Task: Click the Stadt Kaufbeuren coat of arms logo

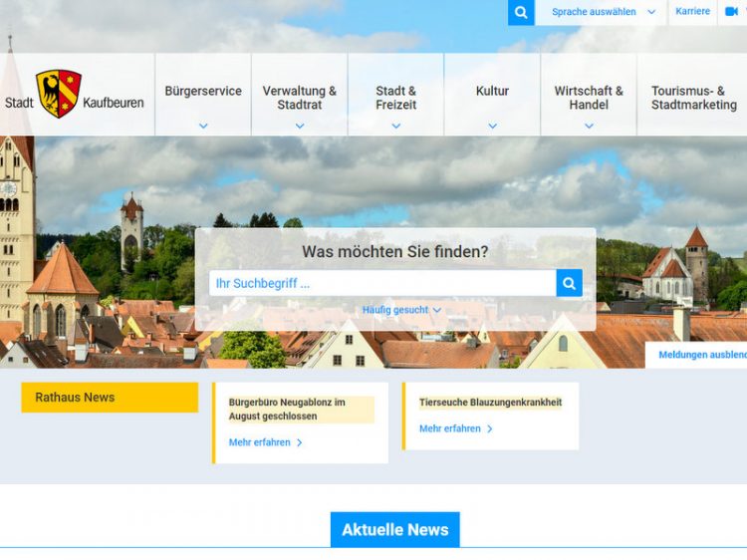Action: click(x=59, y=95)
